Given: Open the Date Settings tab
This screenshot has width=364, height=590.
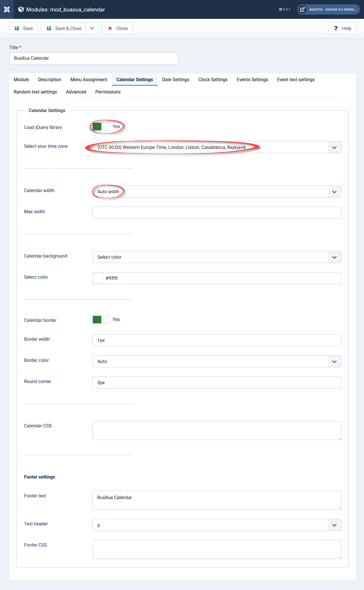Looking at the screenshot, I should click(176, 79).
